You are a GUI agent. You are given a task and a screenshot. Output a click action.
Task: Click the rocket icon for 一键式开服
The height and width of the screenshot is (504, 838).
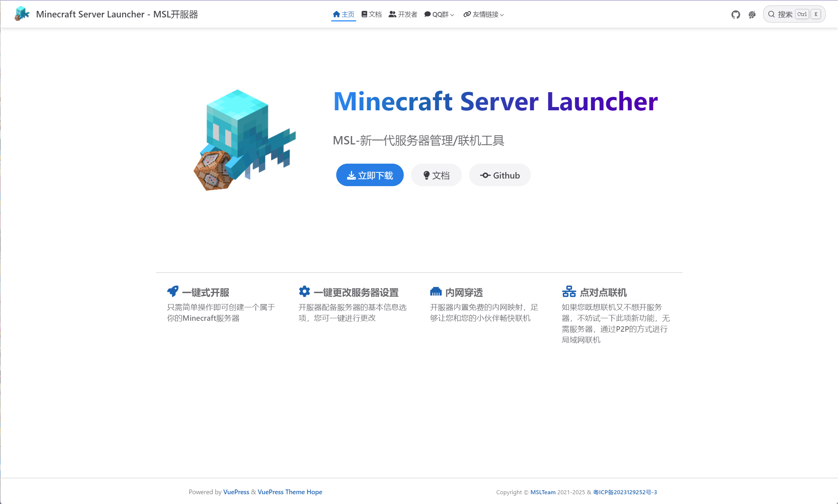click(x=173, y=291)
